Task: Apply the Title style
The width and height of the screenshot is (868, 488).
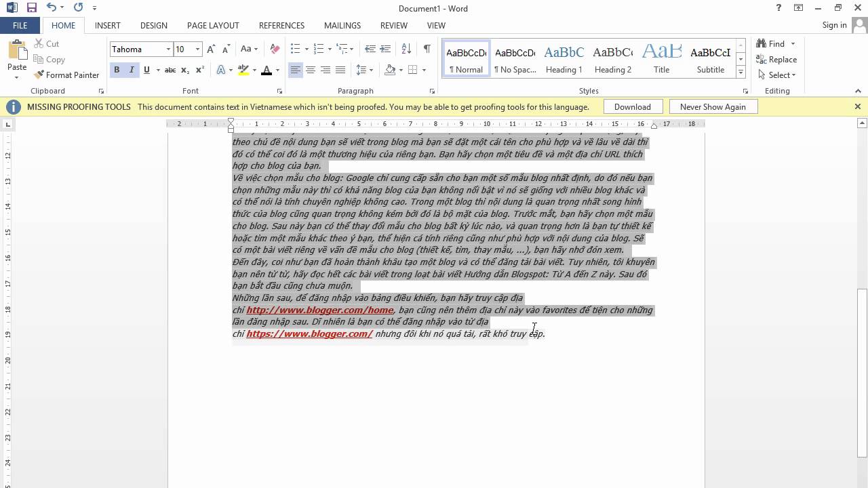Action: pos(662,59)
